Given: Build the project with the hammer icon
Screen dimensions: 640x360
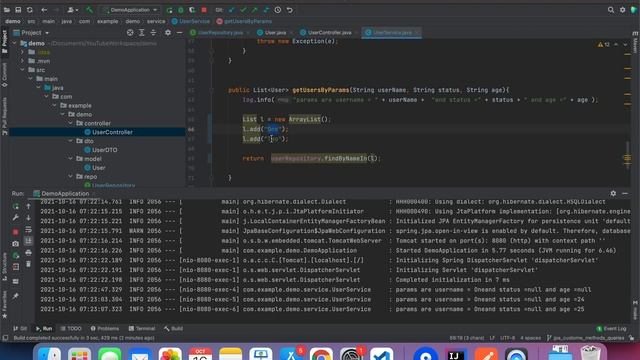Looking at the screenshot, I should [89, 10].
